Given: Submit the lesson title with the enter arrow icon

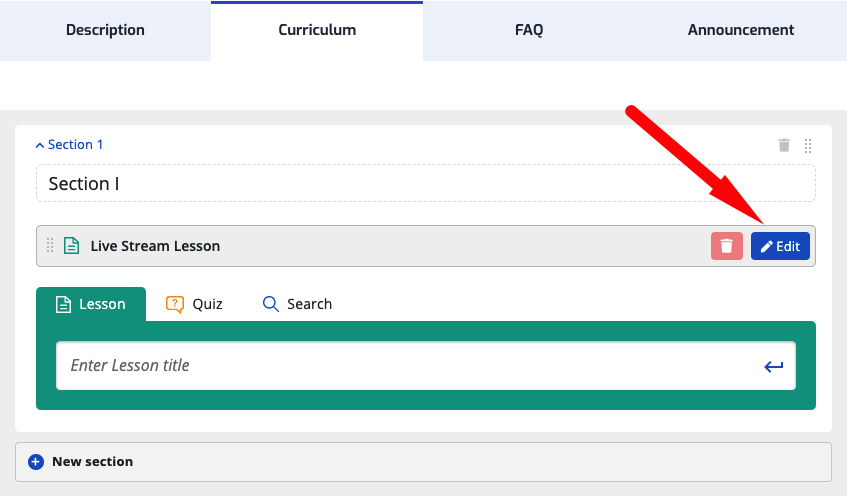Looking at the screenshot, I should [x=773, y=366].
